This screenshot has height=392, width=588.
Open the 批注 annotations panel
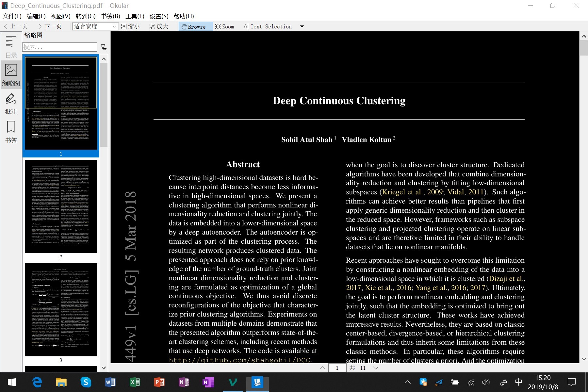coord(11,104)
